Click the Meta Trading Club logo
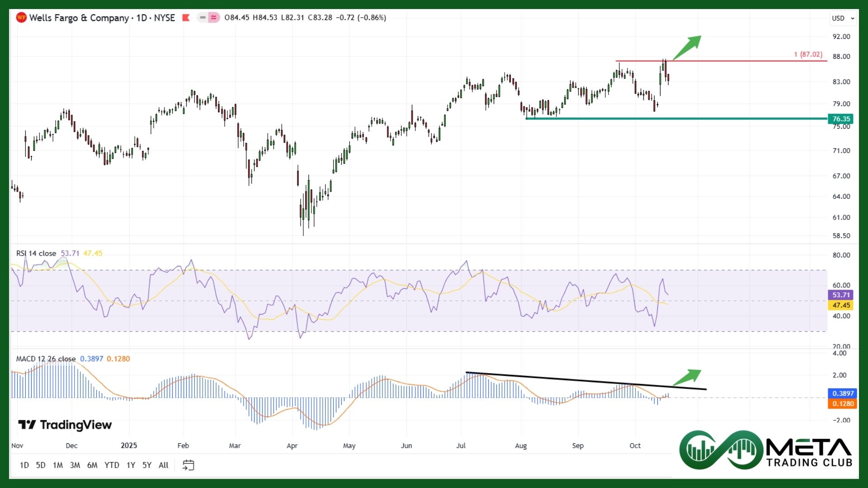The width and height of the screenshot is (868, 488). 766,450
